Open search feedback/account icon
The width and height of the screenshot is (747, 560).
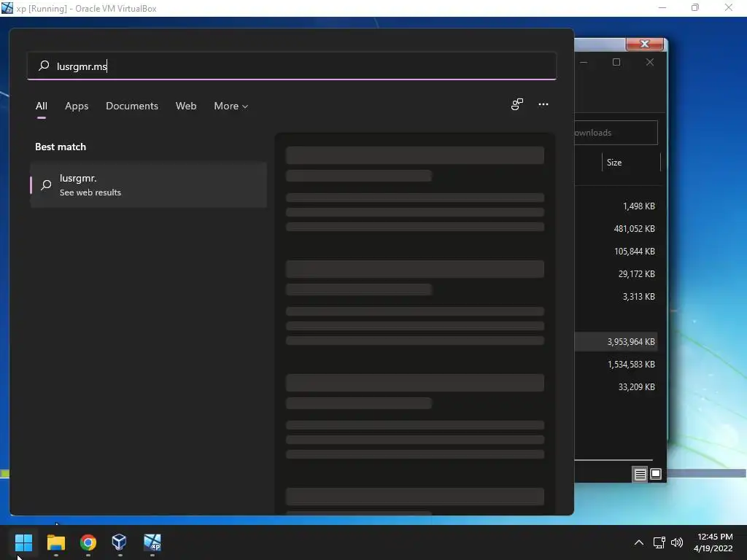tap(517, 104)
